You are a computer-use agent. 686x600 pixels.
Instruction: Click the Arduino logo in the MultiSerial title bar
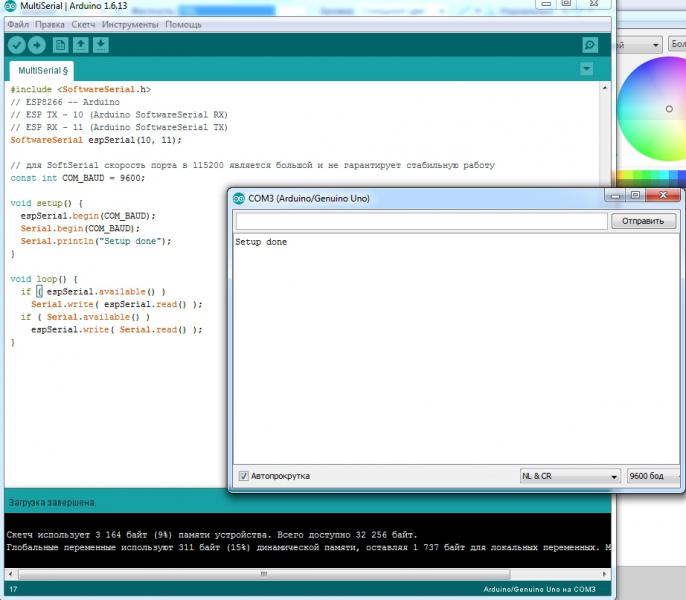pyautogui.click(x=10, y=6)
